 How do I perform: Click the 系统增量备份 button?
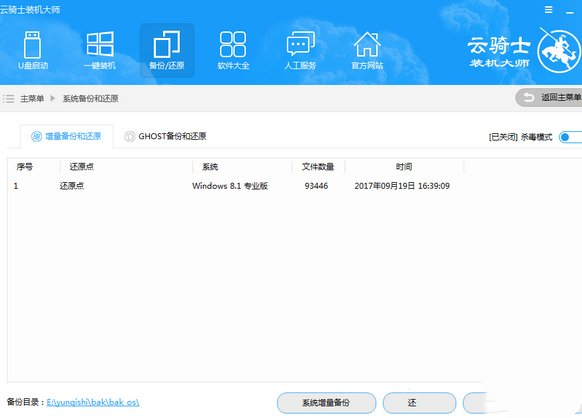point(326,403)
